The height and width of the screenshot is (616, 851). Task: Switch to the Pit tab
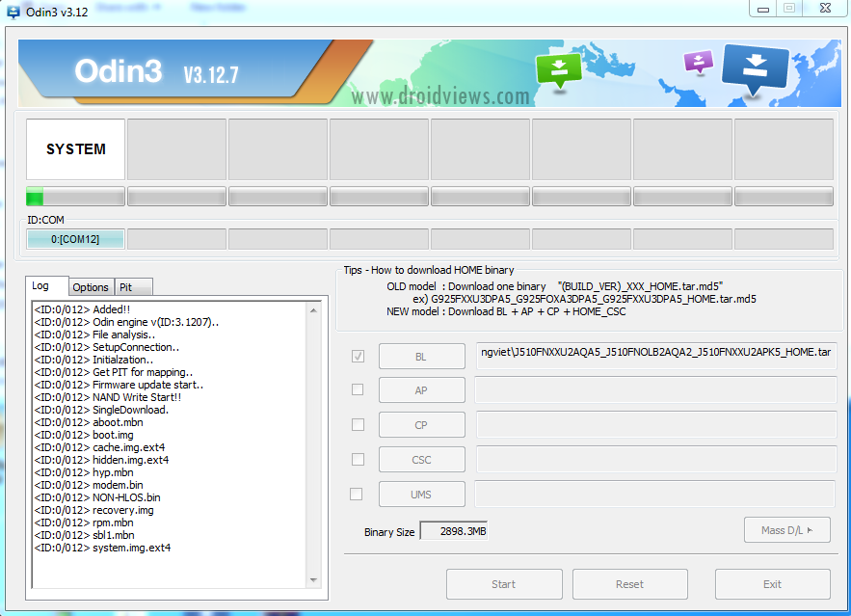(133, 287)
